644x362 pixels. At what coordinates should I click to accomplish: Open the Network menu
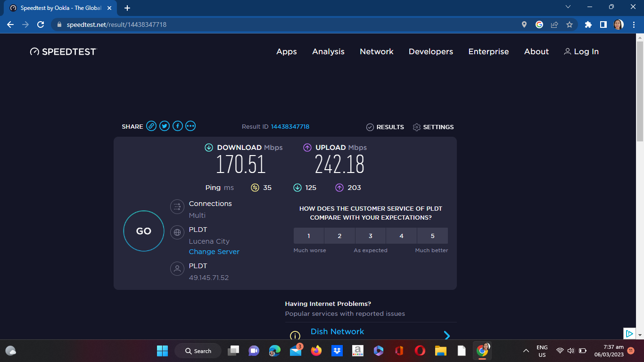[x=377, y=52]
